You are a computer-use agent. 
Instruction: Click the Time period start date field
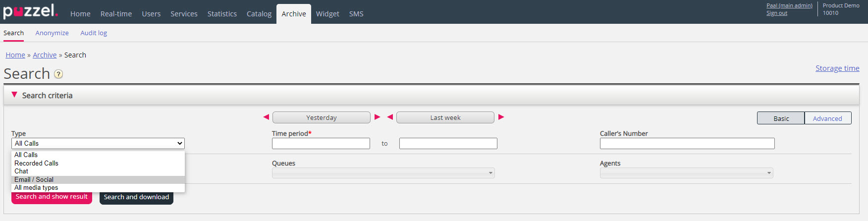coord(321,144)
